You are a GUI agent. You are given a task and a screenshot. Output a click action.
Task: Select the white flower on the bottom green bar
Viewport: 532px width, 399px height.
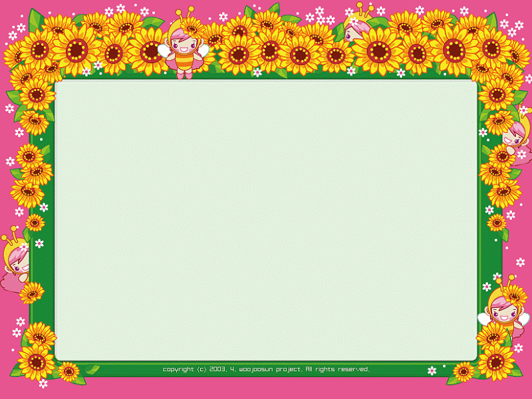[x=432, y=370]
